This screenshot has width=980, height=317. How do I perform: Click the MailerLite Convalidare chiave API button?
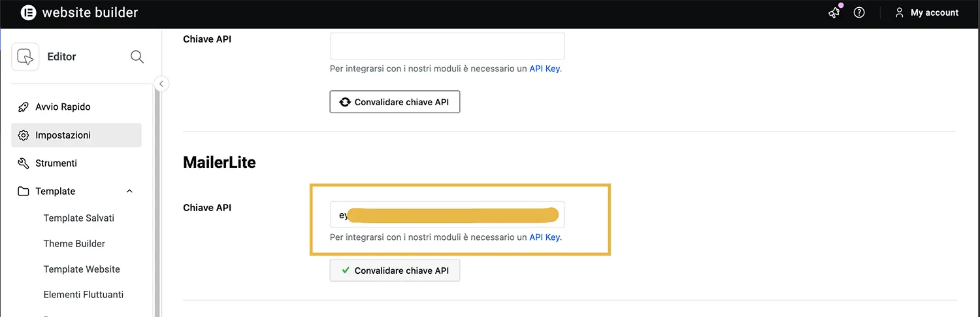coord(395,271)
